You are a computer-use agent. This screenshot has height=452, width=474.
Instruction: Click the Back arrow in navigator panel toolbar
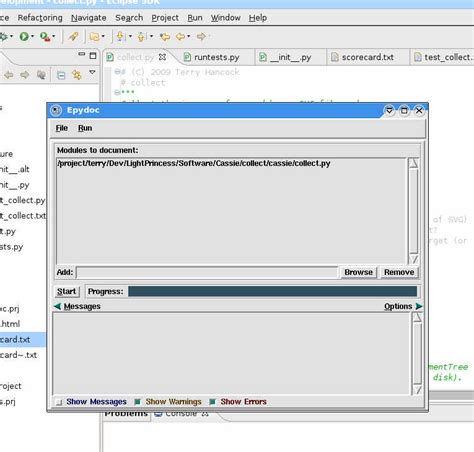[9, 75]
